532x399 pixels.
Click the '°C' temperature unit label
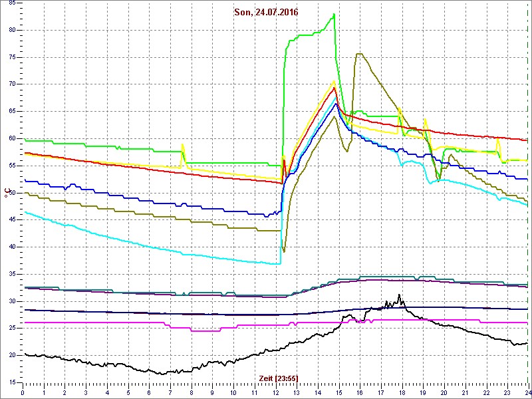coord(6,193)
